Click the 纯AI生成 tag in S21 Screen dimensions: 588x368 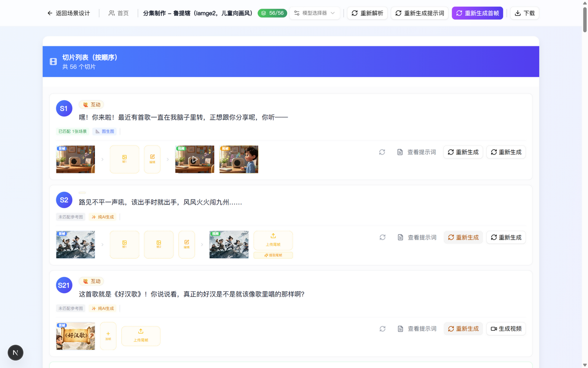tap(102, 308)
